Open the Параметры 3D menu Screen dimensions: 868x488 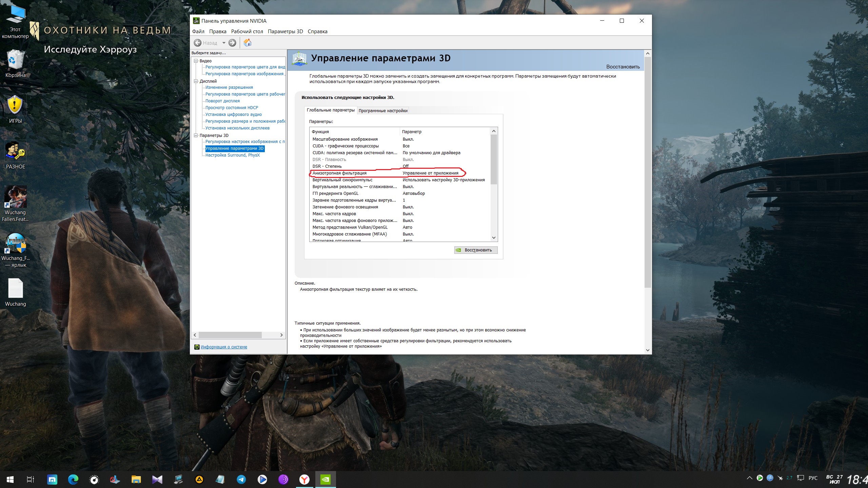point(285,32)
